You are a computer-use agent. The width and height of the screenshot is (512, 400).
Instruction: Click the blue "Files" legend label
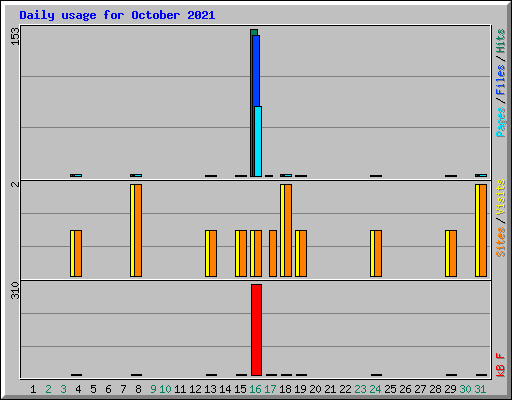(x=501, y=80)
